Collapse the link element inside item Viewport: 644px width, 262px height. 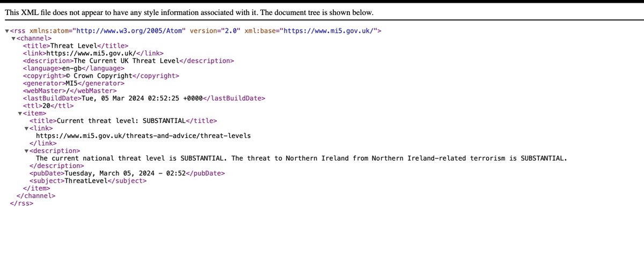tap(26, 129)
